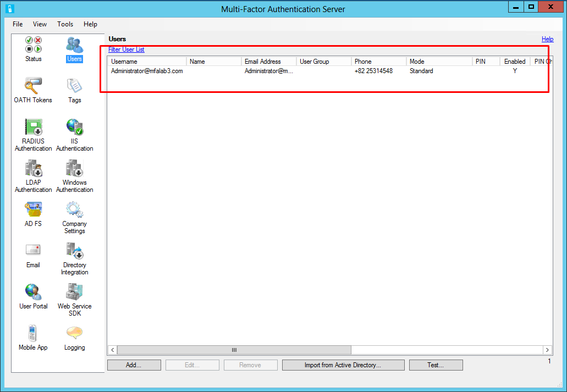
Task: Open LDAP Authentication settings
Action: 33,176
